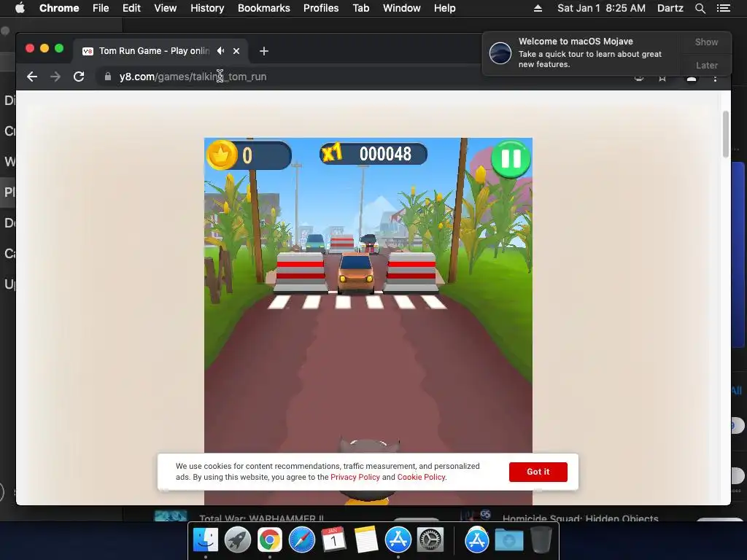Reload the y8.com page
Image resolution: width=747 pixels, height=560 pixels.
[79, 77]
